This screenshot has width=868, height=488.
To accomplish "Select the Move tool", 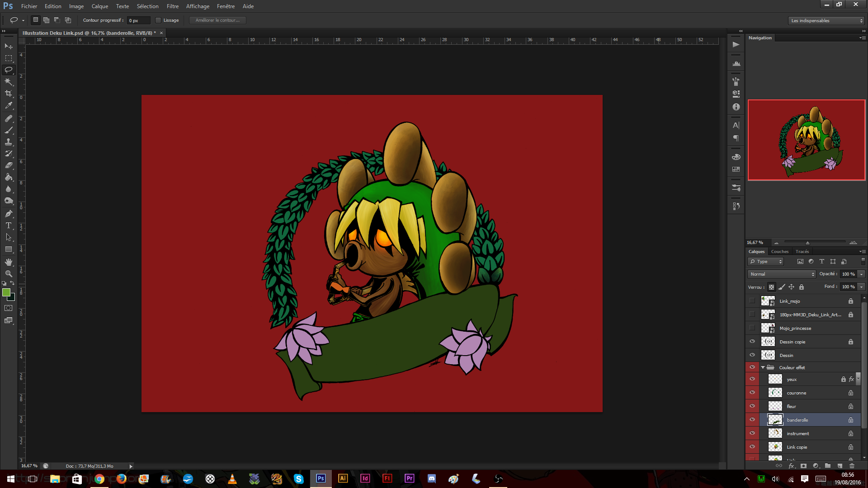I will pos(8,46).
